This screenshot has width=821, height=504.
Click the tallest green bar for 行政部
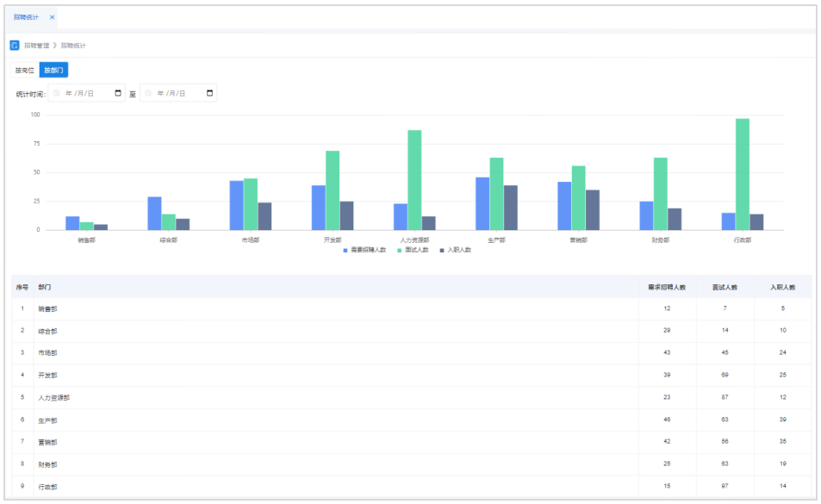point(742,174)
